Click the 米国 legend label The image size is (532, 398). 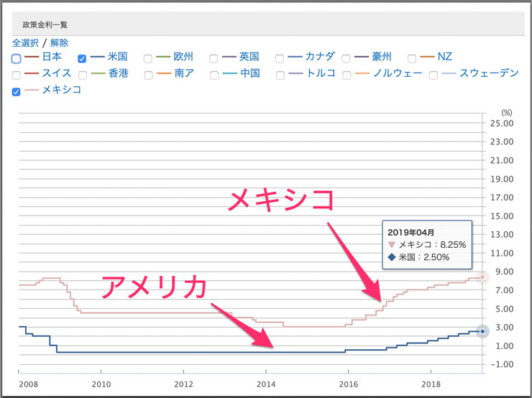point(118,57)
